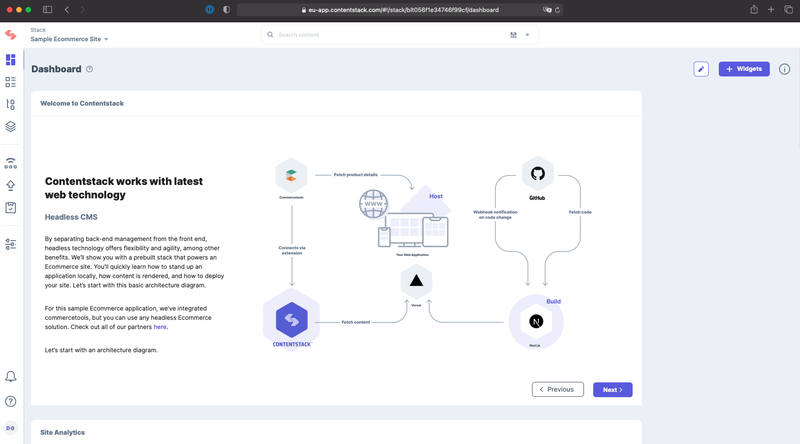Open the Assets layers icon in sidebar
The width and height of the screenshot is (800, 444).
(x=11, y=127)
